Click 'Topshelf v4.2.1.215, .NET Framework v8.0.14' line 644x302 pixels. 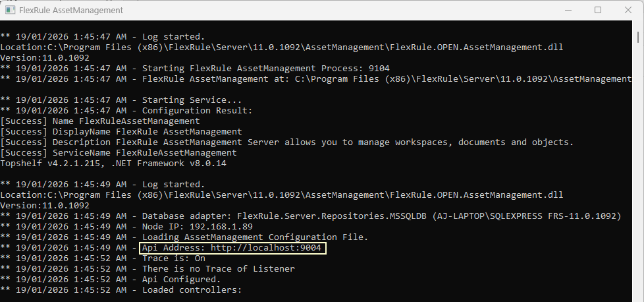click(x=113, y=164)
